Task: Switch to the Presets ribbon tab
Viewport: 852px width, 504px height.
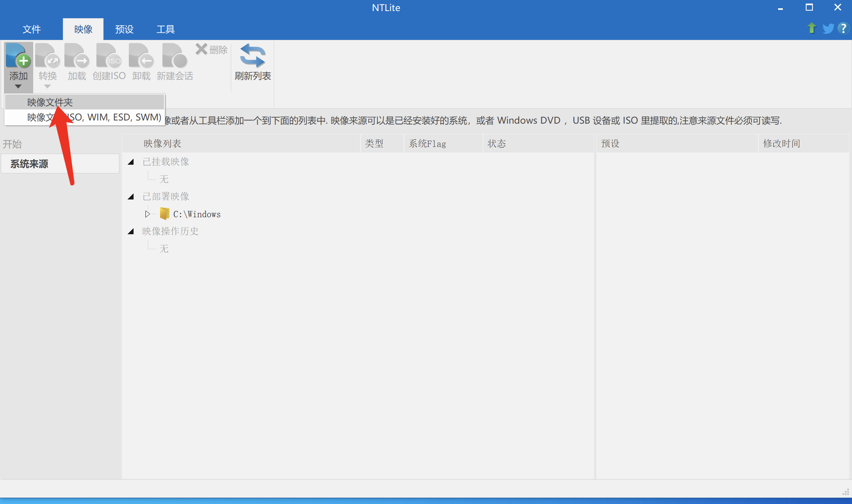Action: pos(124,29)
